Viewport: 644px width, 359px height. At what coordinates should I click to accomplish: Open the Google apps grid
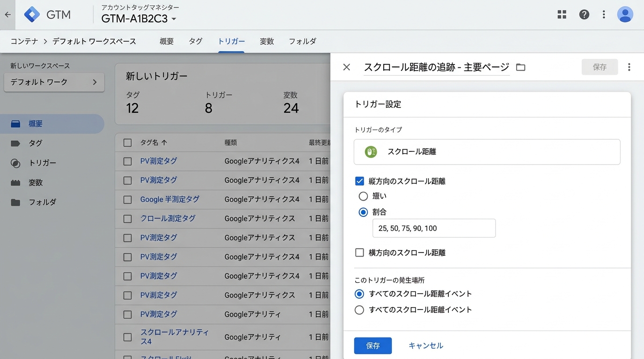click(562, 14)
